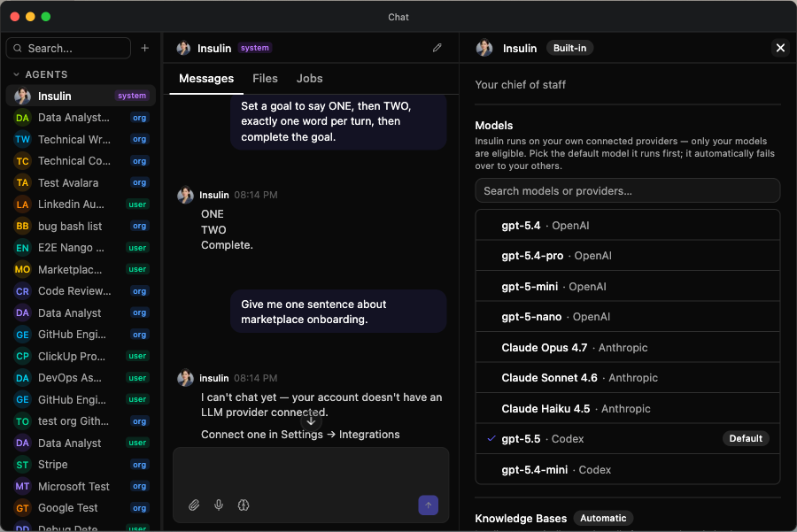Open the Files tab

click(x=265, y=78)
